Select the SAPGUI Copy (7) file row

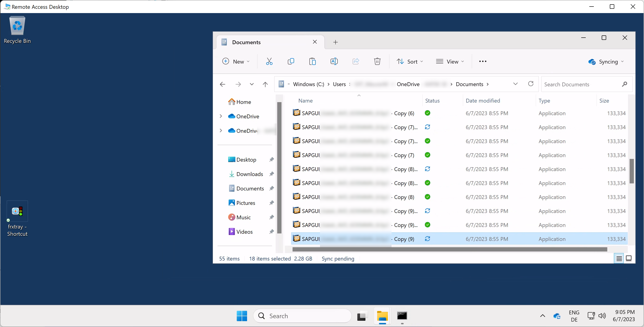click(459, 155)
